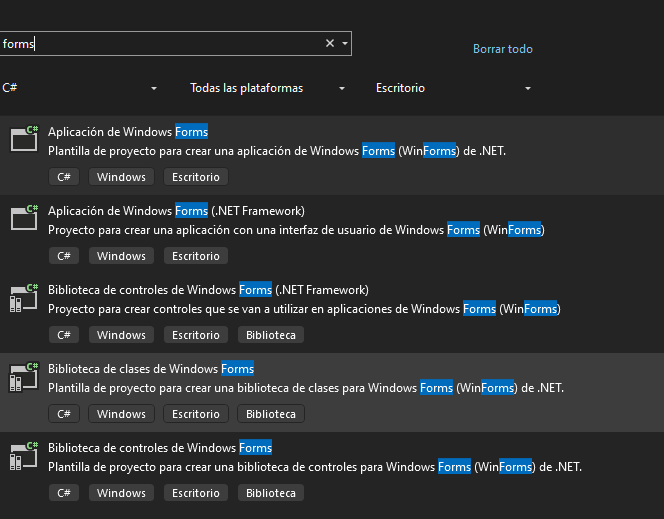Viewport: 664px width, 519px height.
Task: Select Biblioteca de controles de Windows Forms (.NET Framework) title
Action: [208, 290]
